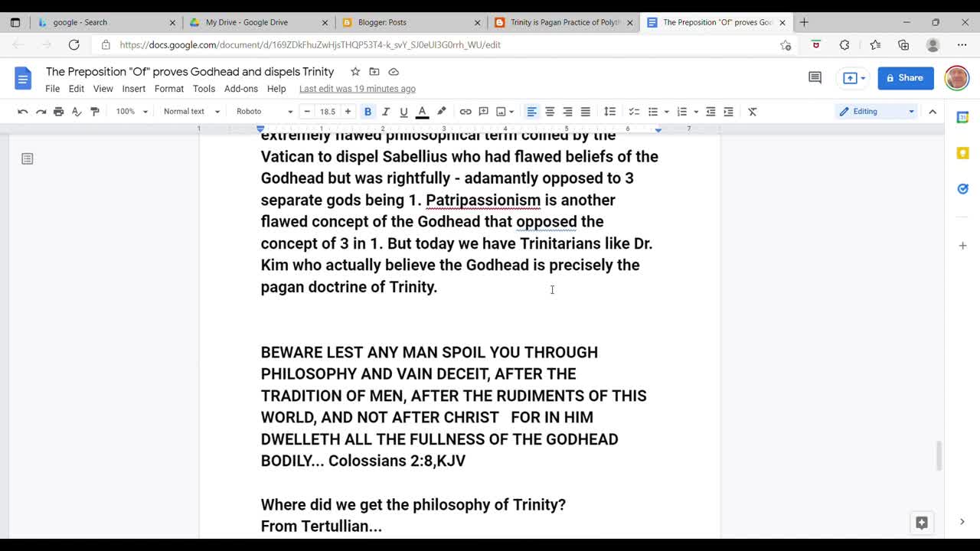This screenshot has height=551, width=980.
Task: Click the Redo icon in toolbar
Action: coord(41,112)
